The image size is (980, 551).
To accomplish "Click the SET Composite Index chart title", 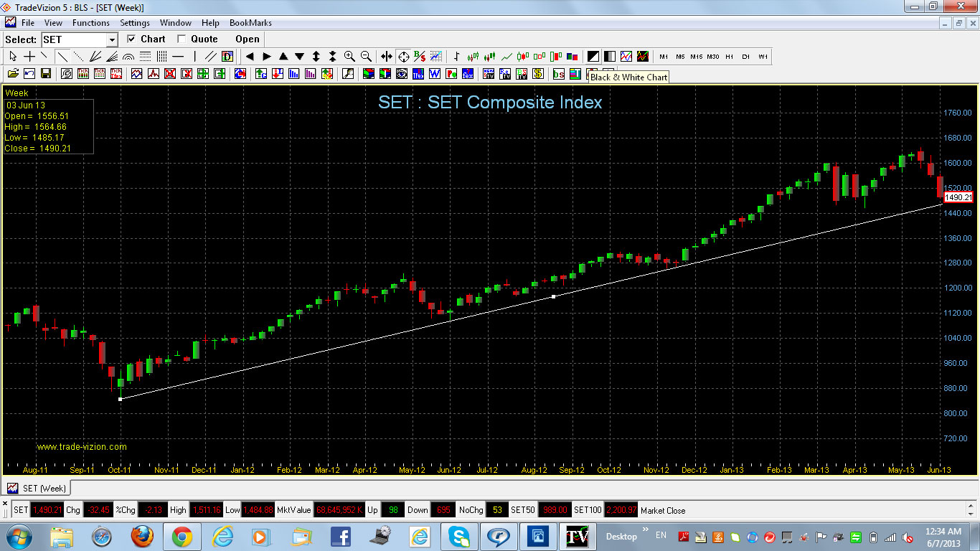I will (490, 102).
